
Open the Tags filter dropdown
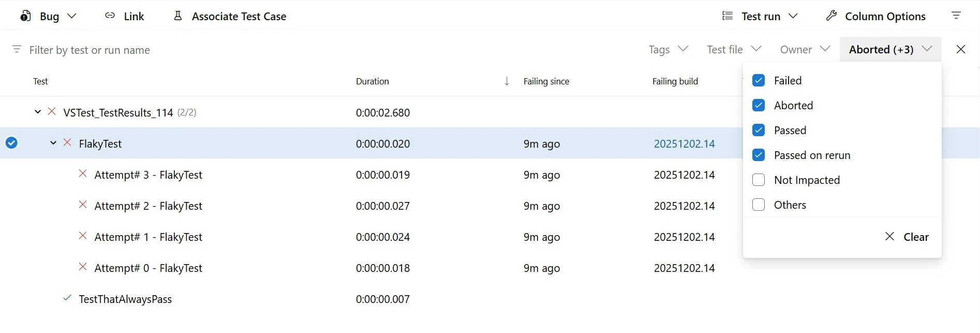(668, 49)
